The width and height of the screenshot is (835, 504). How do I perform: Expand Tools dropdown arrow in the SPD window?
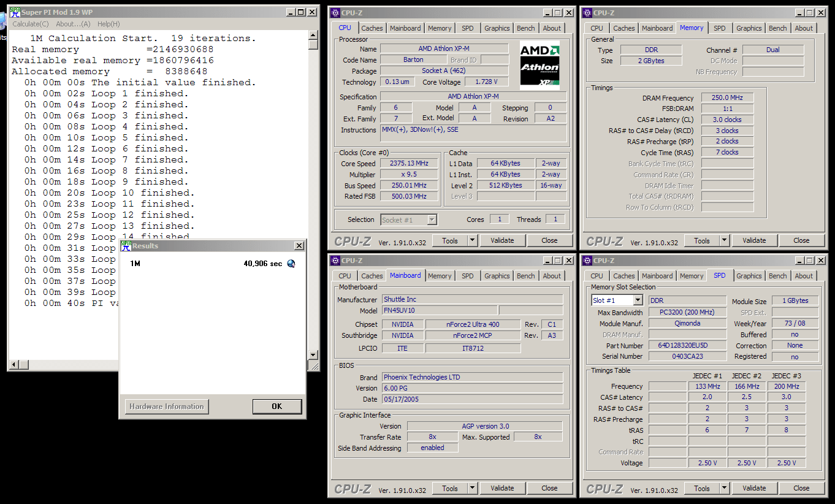(724, 488)
